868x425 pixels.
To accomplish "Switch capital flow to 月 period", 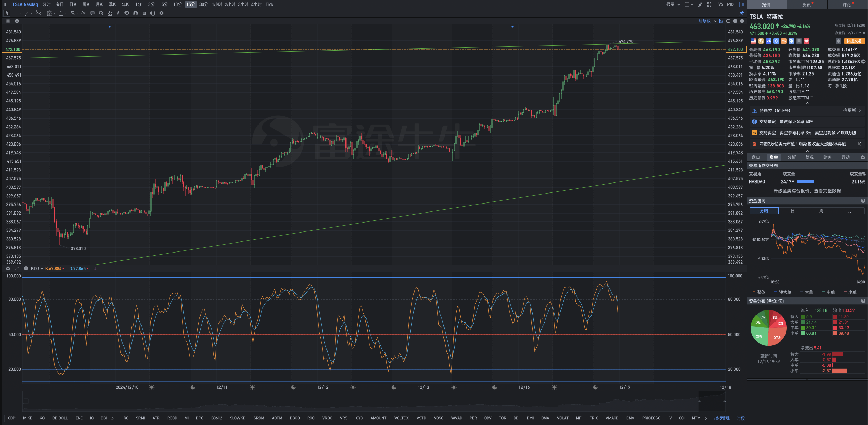I will pos(850,211).
